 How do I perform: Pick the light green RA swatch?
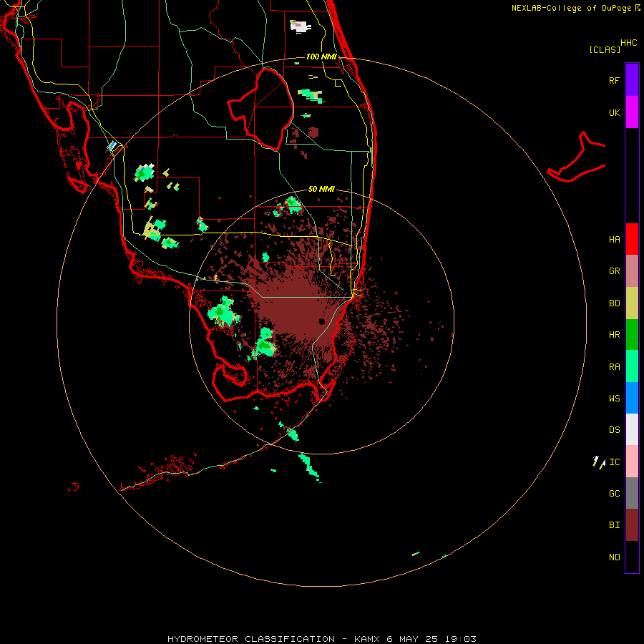[632, 366]
